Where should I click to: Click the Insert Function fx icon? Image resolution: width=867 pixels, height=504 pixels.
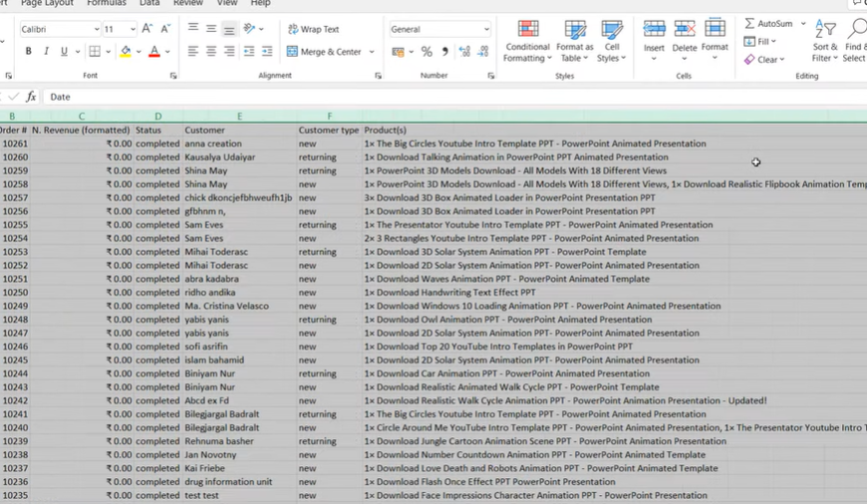tap(31, 97)
